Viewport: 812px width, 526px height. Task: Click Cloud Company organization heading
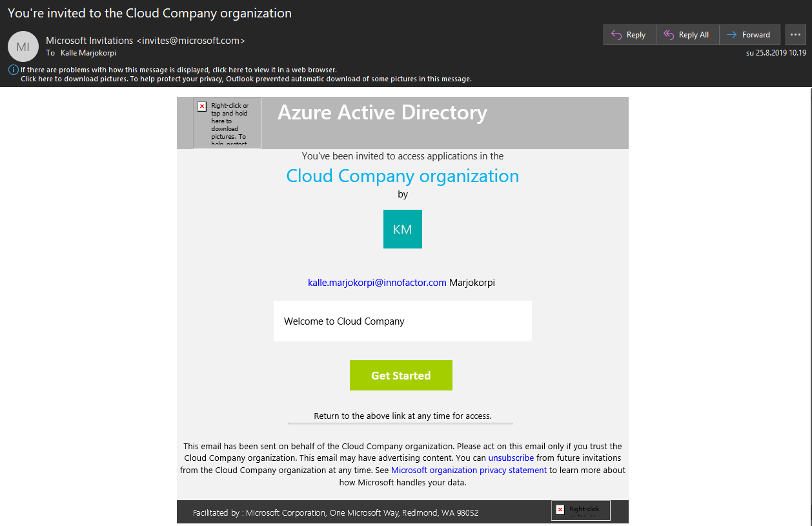[403, 176]
